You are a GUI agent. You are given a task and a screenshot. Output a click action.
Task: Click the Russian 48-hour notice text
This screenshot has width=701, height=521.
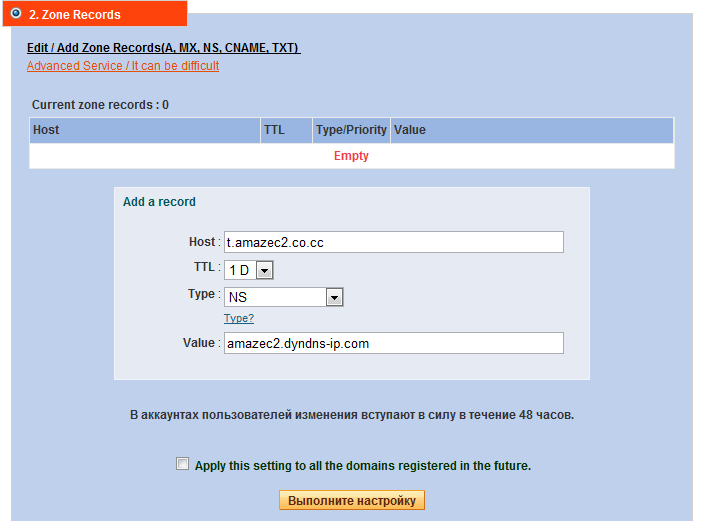coord(352,414)
